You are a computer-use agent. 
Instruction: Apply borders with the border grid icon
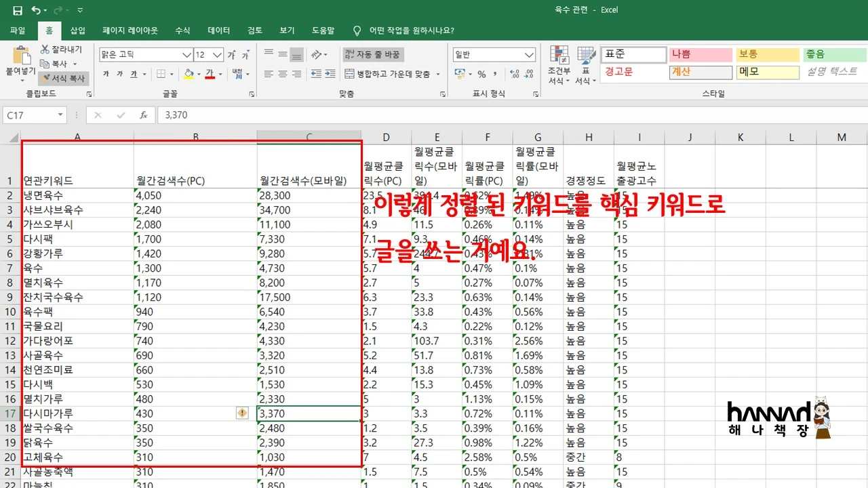pyautogui.click(x=161, y=74)
